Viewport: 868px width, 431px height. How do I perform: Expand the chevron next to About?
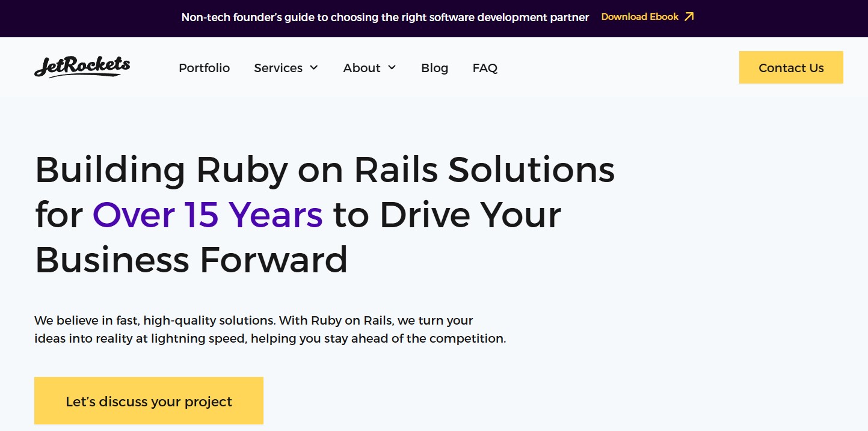(x=392, y=67)
